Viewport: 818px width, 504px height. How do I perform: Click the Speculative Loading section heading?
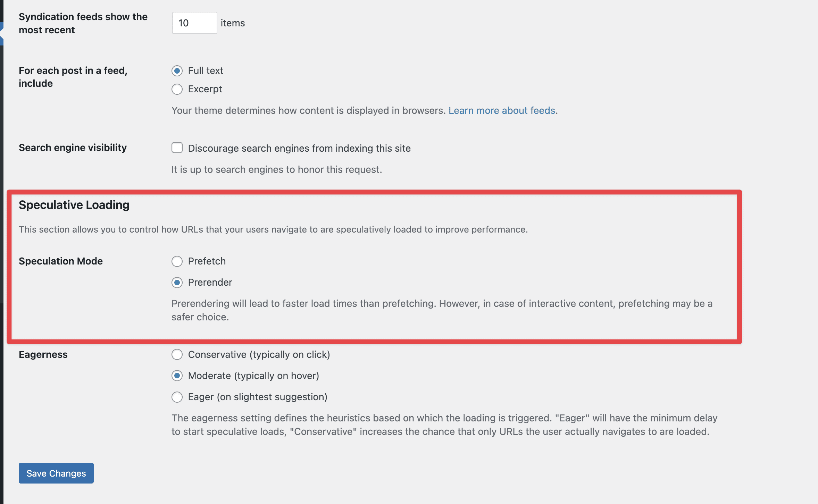pyautogui.click(x=74, y=205)
